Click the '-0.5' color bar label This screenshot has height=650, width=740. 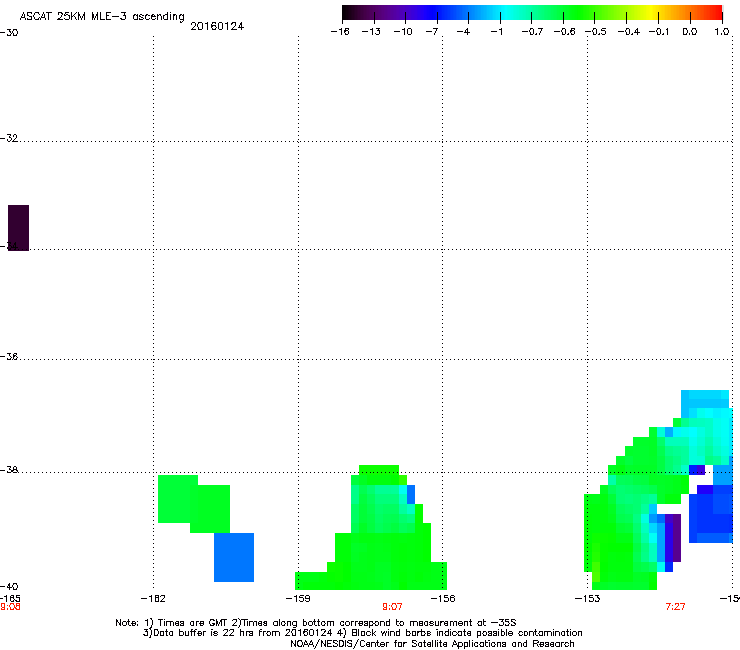click(x=596, y=32)
